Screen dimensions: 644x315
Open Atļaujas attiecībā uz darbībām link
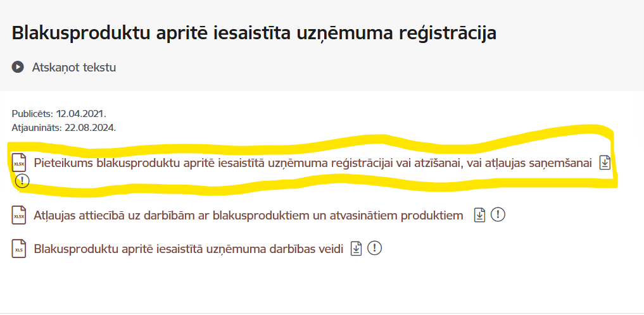[x=249, y=215]
